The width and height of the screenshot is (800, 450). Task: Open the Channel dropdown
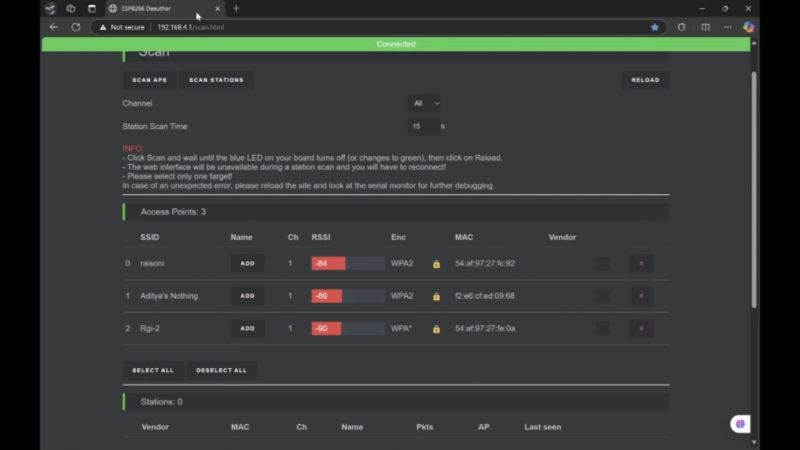pyautogui.click(x=424, y=104)
